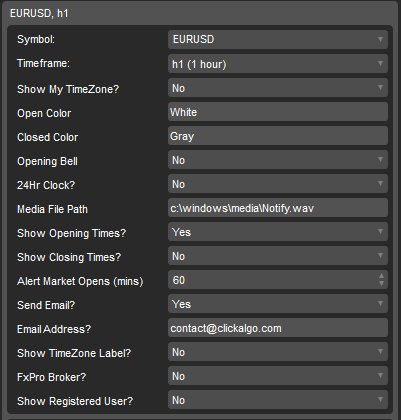Expand the Timeframe h1 dropdown
Screen dimensions: 401x420
tap(278, 63)
